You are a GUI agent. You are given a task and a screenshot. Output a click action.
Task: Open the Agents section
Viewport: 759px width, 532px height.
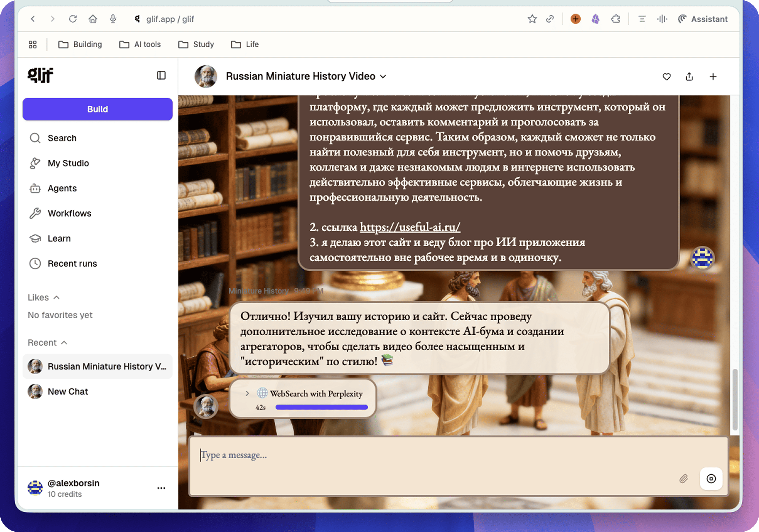coord(62,188)
